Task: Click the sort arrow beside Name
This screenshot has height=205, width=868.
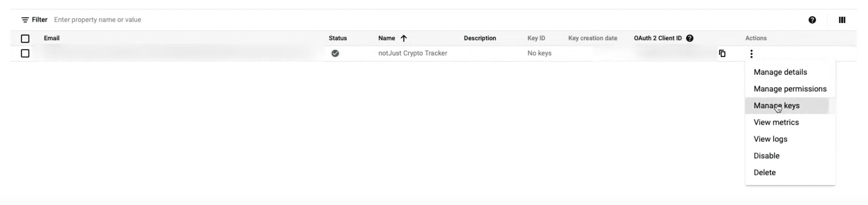Action: [404, 38]
